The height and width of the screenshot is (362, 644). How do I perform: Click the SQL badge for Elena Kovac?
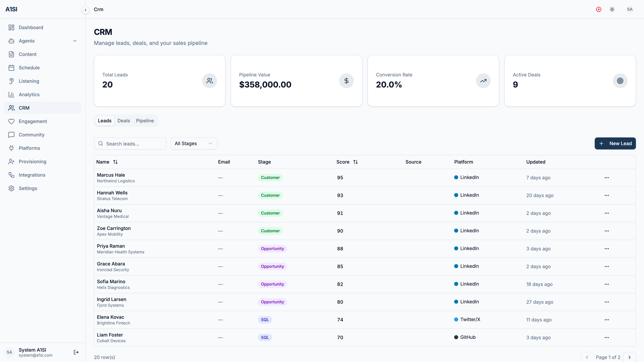[x=265, y=320]
